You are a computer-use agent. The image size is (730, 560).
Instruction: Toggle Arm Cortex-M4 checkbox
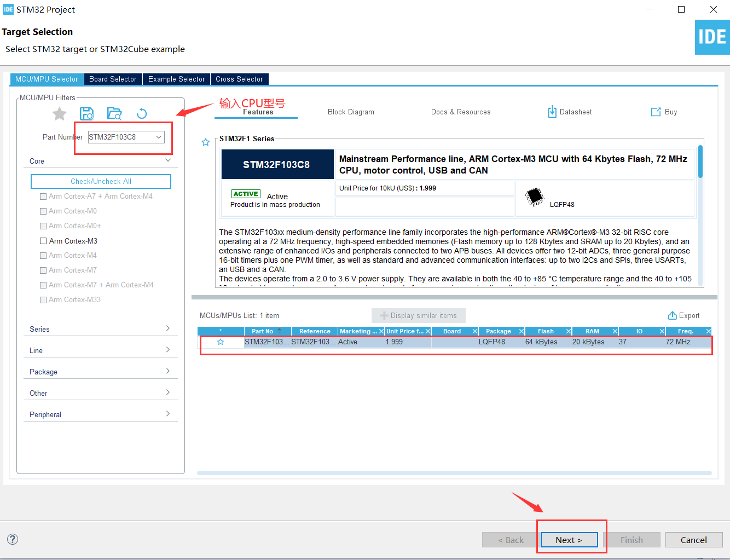pos(43,256)
